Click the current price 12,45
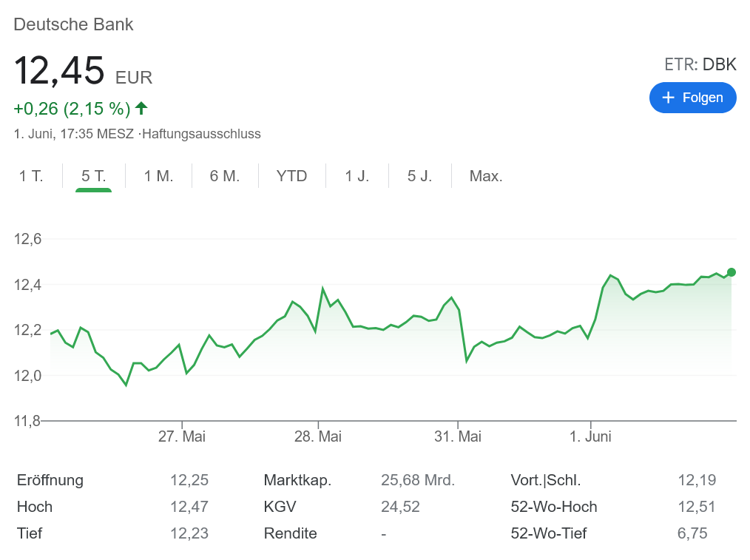 (x=59, y=71)
